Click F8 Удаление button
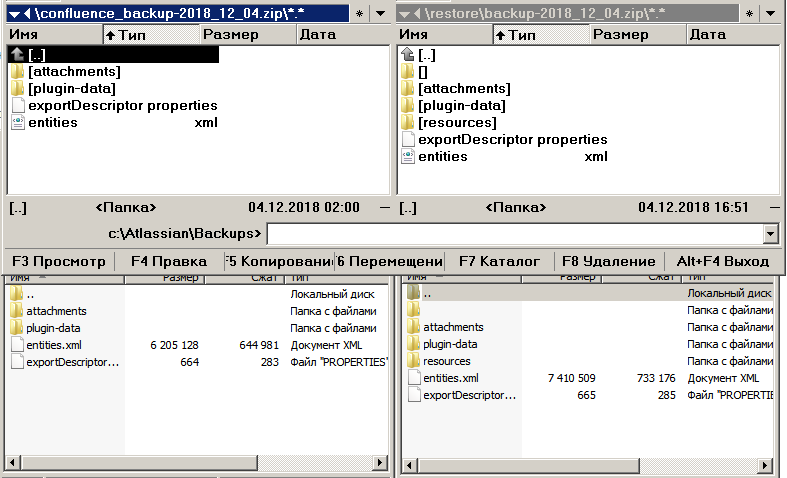Viewport: 787px width, 478px height. coord(609,261)
